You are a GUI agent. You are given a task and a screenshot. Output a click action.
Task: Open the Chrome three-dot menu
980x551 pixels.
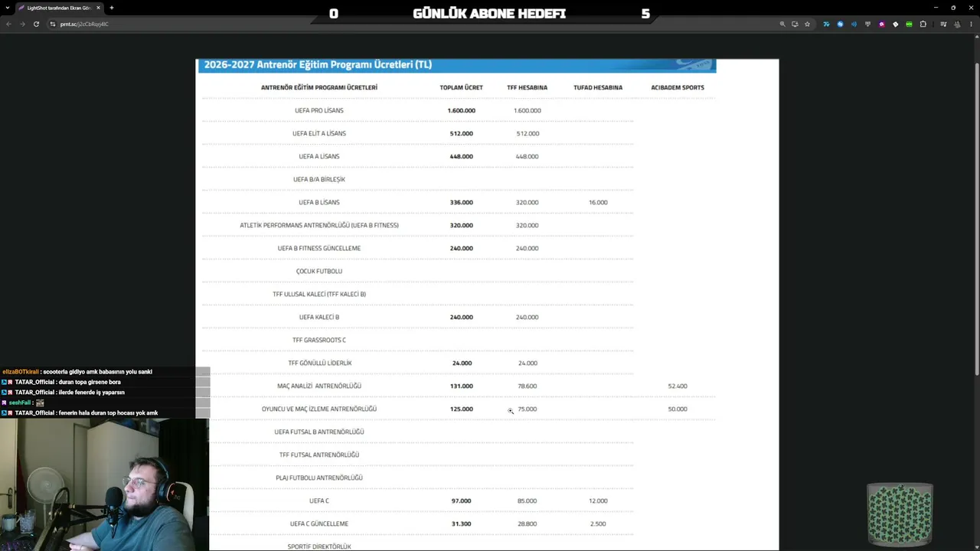point(970,24)
